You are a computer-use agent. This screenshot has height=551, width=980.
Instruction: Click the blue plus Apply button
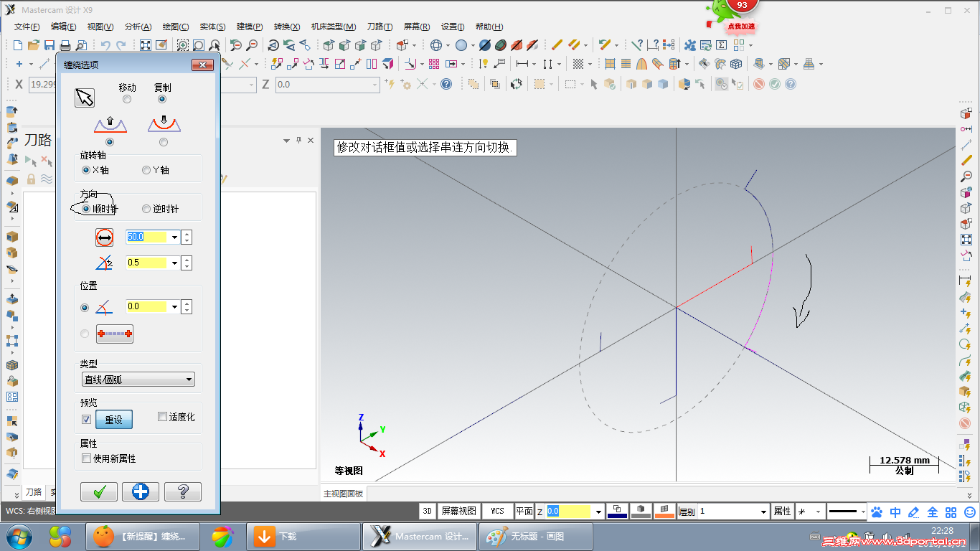(x=141, y=491)
